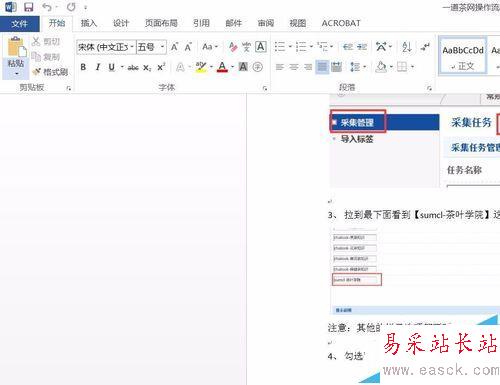Apply the red font color
500x385 pixels.
tap(222, 67)
